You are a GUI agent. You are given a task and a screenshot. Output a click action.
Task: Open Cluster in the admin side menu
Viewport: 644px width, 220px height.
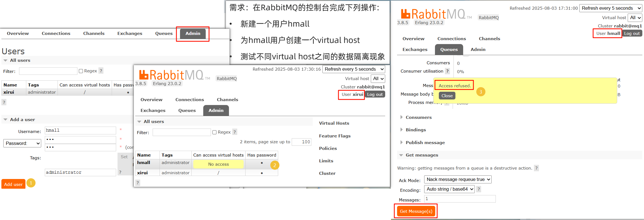click(x=327, y=173)
